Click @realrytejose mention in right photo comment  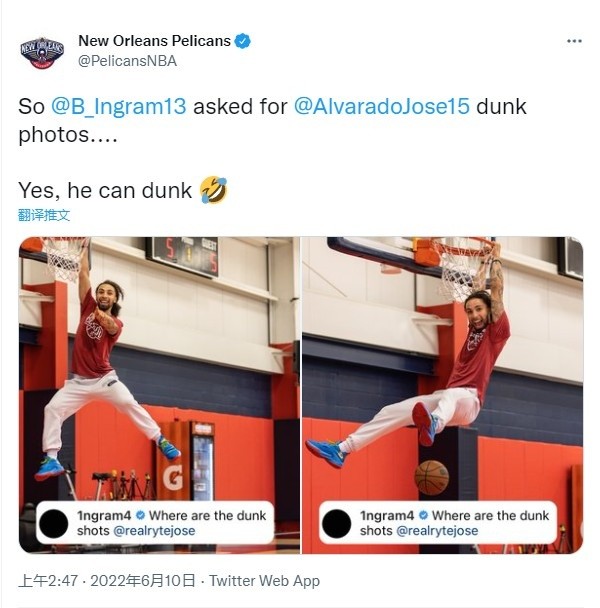coord(437,530)
